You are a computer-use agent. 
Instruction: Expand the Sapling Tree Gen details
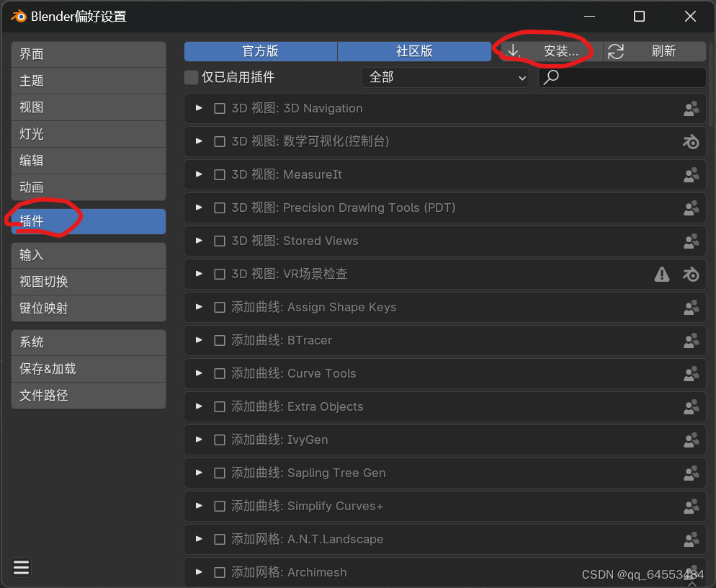(x=199, y=473)
